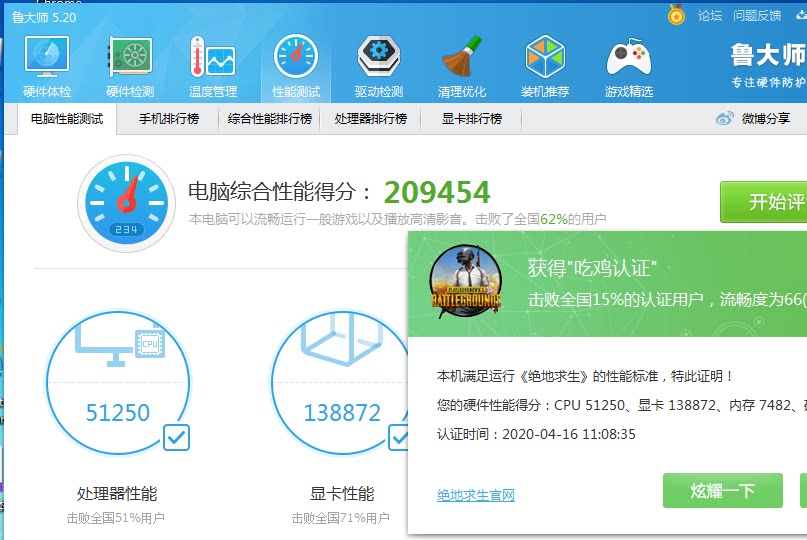Open 硬件检测 hardware detection

tap(130, 67)
